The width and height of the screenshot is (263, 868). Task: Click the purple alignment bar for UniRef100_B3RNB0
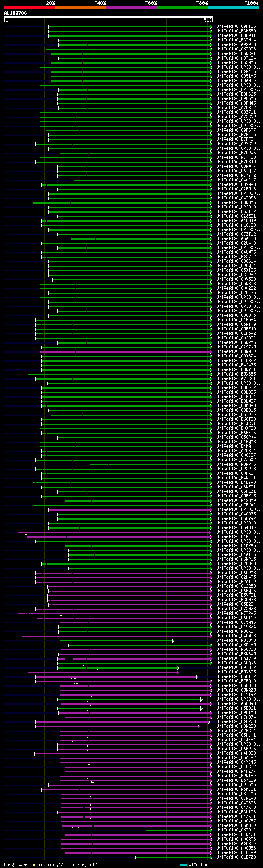click(126, 351)
